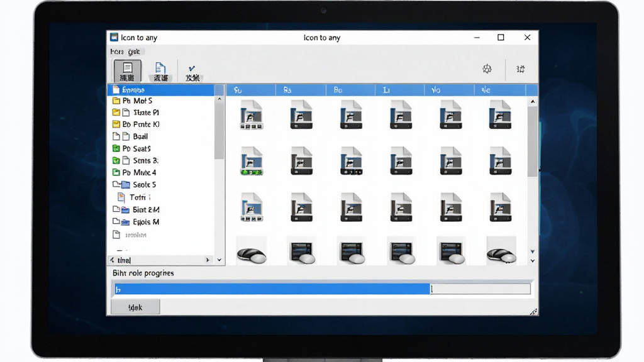Select the second-row file icon under Ro
The image size is (644, 362).
(351, 161)
